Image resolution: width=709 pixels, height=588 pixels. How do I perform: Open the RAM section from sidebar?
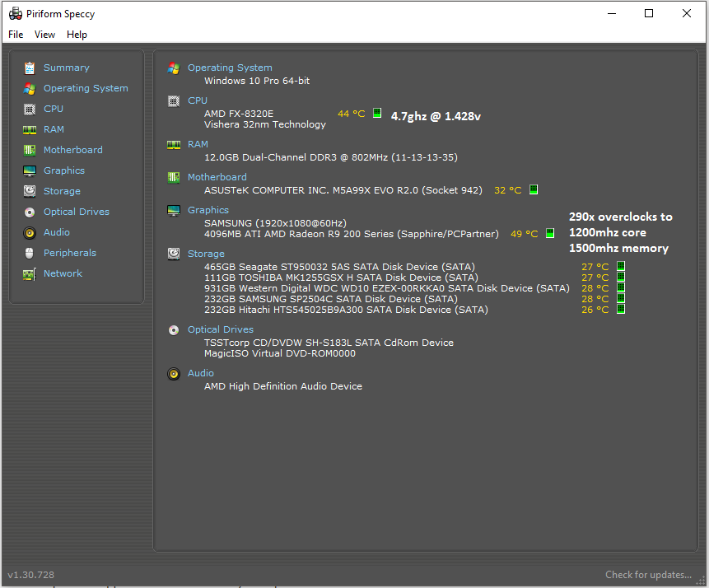(x=54, y=129)
